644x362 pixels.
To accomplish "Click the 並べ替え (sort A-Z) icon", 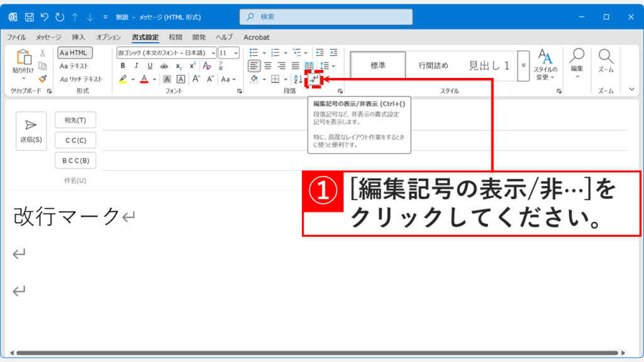I will (x=297, y=79).
